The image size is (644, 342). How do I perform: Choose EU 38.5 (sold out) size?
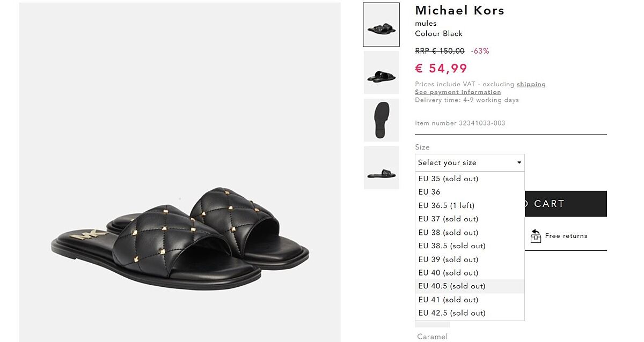(x=452, y=246)
